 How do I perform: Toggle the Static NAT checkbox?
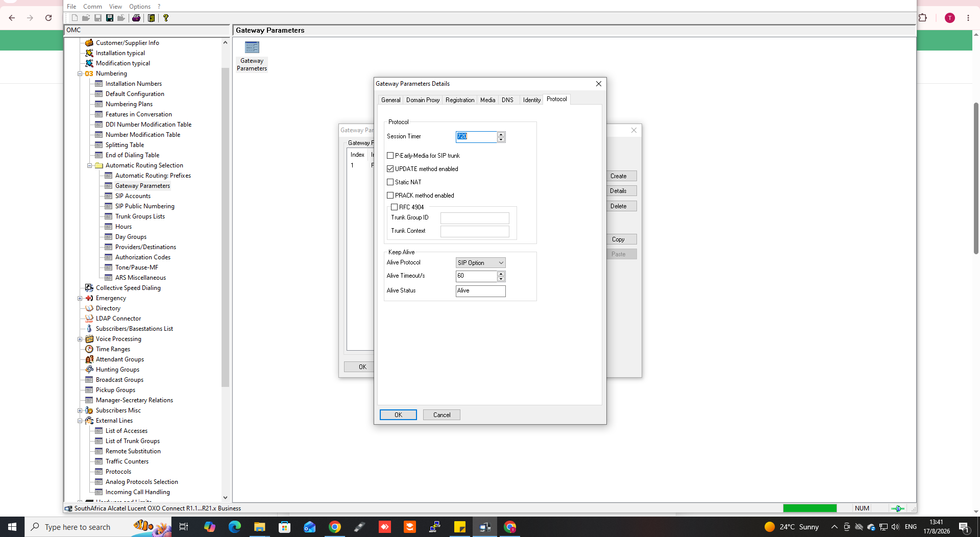pos(390,182)
